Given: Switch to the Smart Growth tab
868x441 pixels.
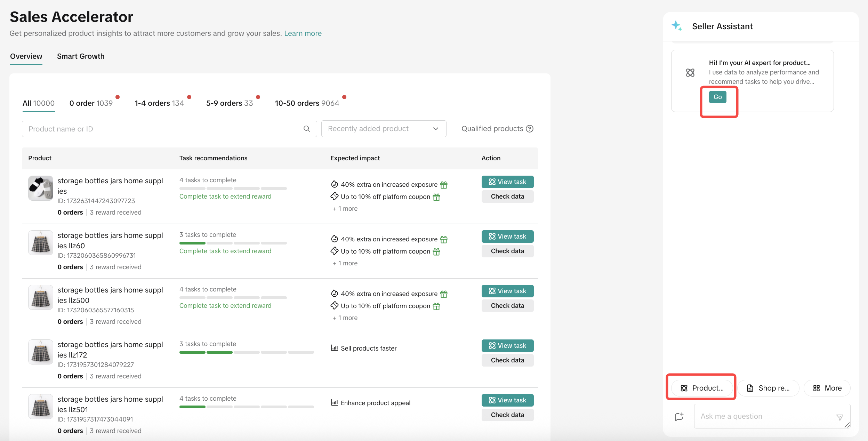Looking at the screenshot, I should (x=81, y=56).
